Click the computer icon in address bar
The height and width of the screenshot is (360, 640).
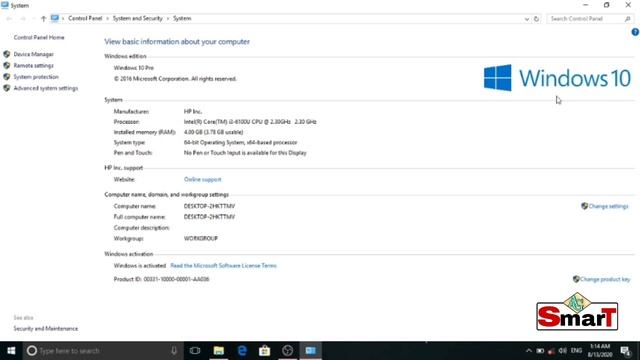pos(55,18)
